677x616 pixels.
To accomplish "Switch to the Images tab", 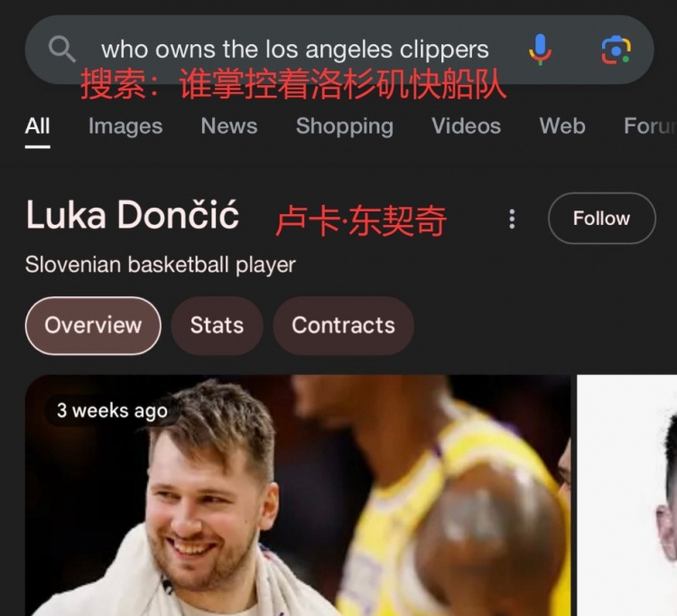I will click(x=125, y=126).
